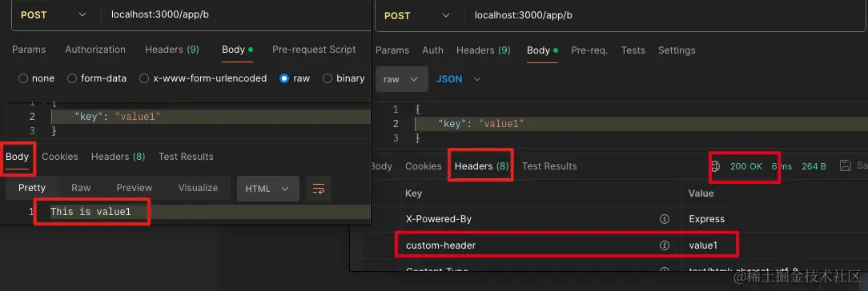This screenshot has height=291, width=868.
Task: Select the Visualize response view
Action: 198,188
